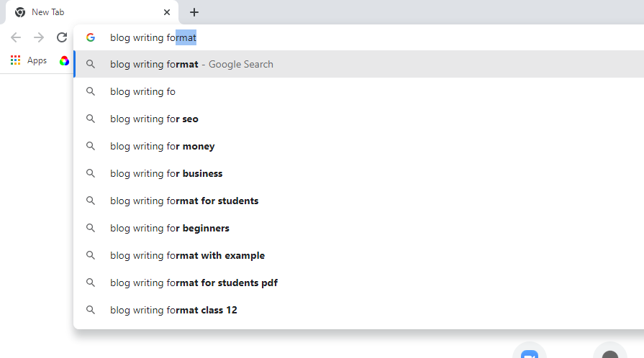The height and width of the screenshot is (358, 644).
Task: Click the back navigation arrow
Action: tap(16, 37)
